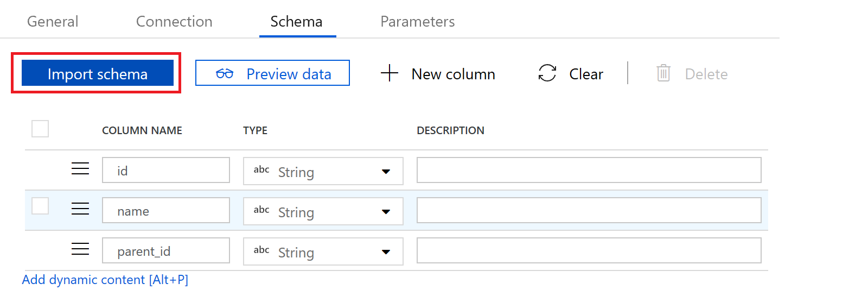Click the plus icon for New column
The width and height of the screenshot is (868, 296).
tap(389, 73)
